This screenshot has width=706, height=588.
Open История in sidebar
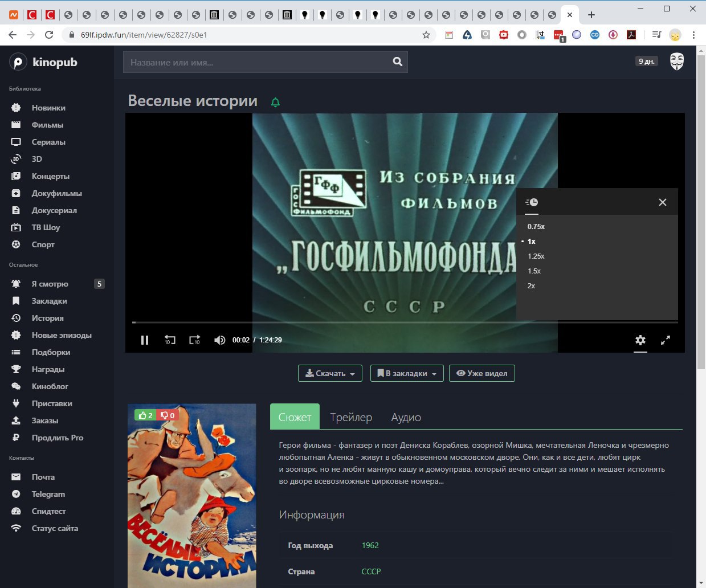point(48,318)
